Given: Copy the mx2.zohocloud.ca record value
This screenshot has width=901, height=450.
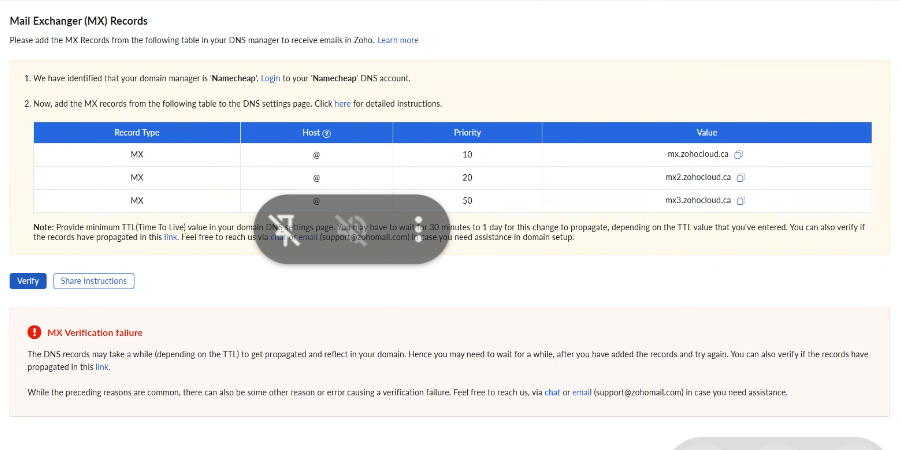Looking at the screenshot, I should 741,178.
